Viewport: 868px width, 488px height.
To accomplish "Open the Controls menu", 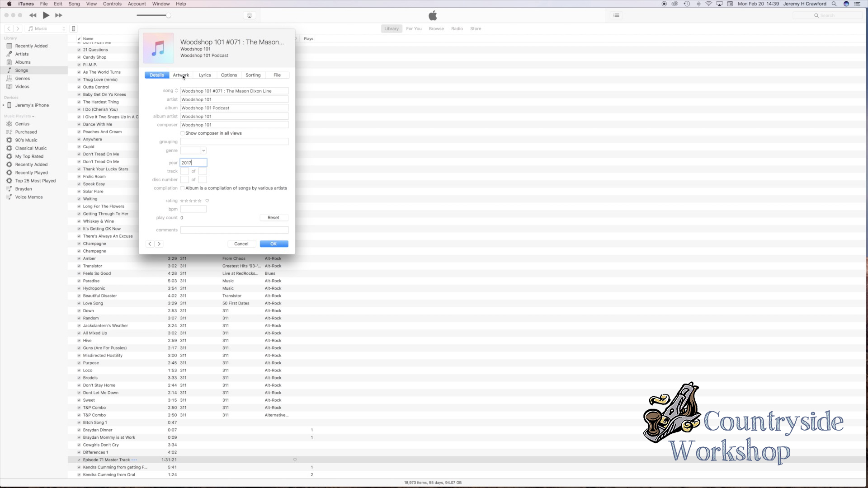I will (x=112, y=4).
